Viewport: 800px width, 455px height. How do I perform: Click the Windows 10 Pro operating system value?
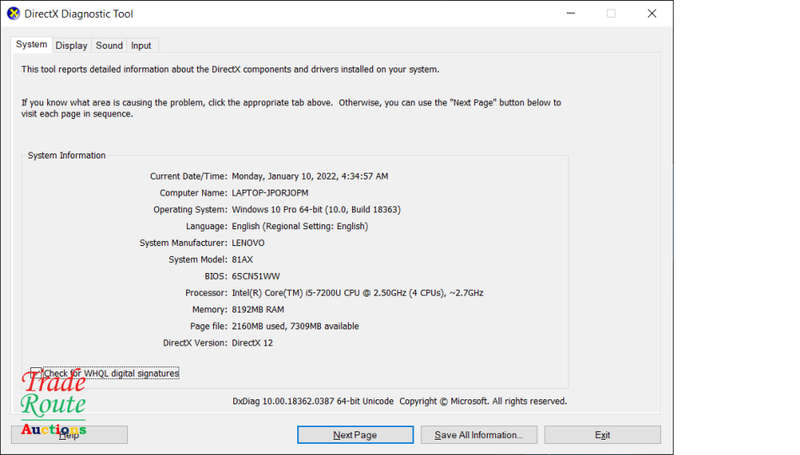click(316, 210)
